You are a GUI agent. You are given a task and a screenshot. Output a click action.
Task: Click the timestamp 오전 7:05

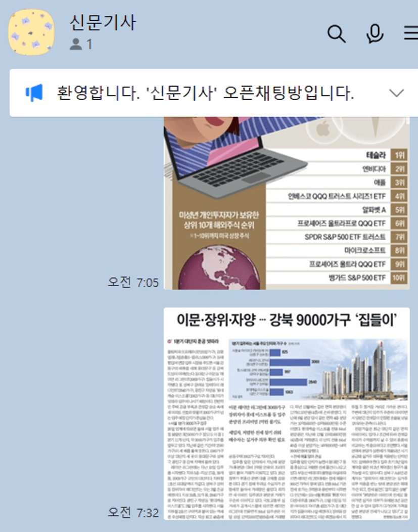click(x=133, y=282)
